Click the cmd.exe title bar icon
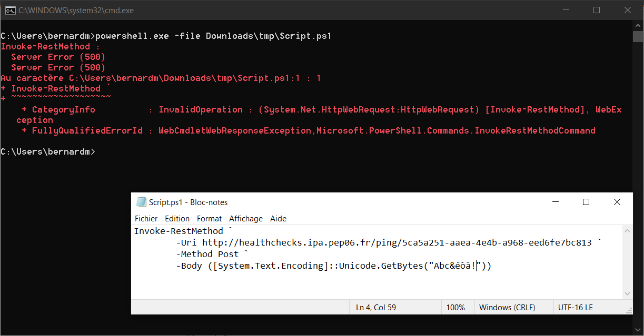Image resolution: width=644 pixels, height=336 pixels. coord(9,9)
